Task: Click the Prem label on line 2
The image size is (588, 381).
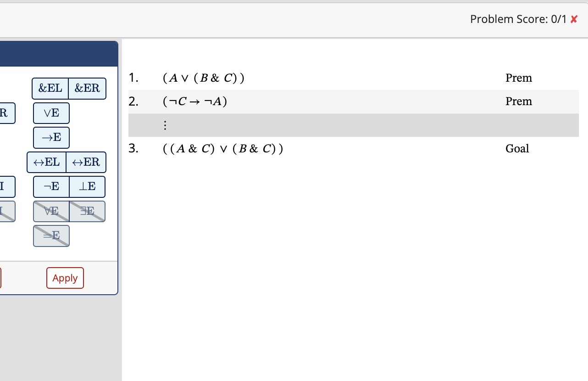Action: pos(519,101)
